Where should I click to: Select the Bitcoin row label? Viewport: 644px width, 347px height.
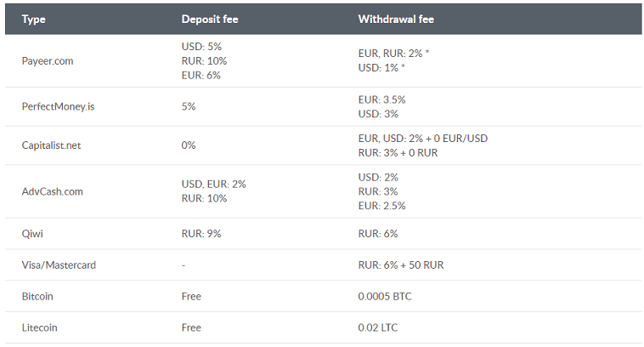point(37,296)
